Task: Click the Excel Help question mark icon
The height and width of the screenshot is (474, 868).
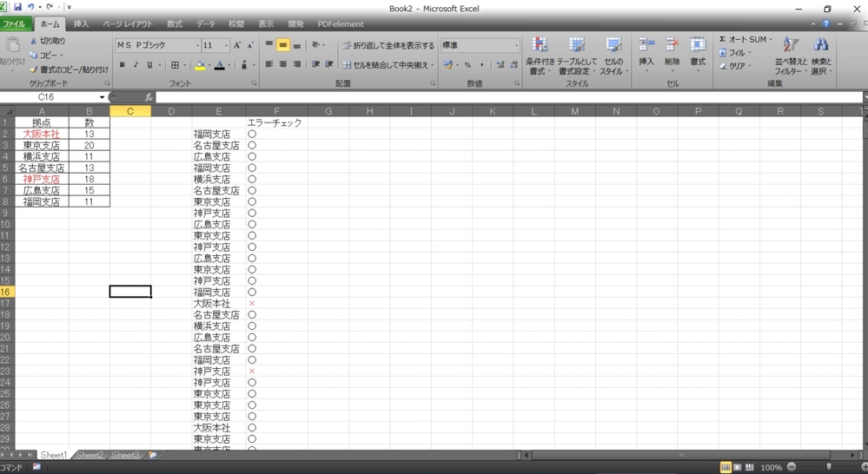Action: pos(826,24)
